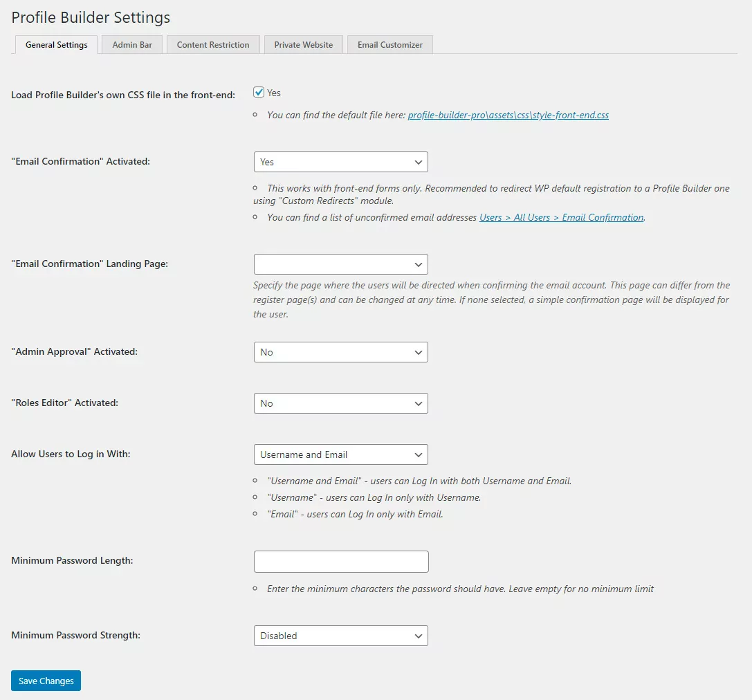Image resolution: width=752 pixels, height=700 pixels.
Task: Focus the Minimum Password Length field
Action: [x=341, y=562]
